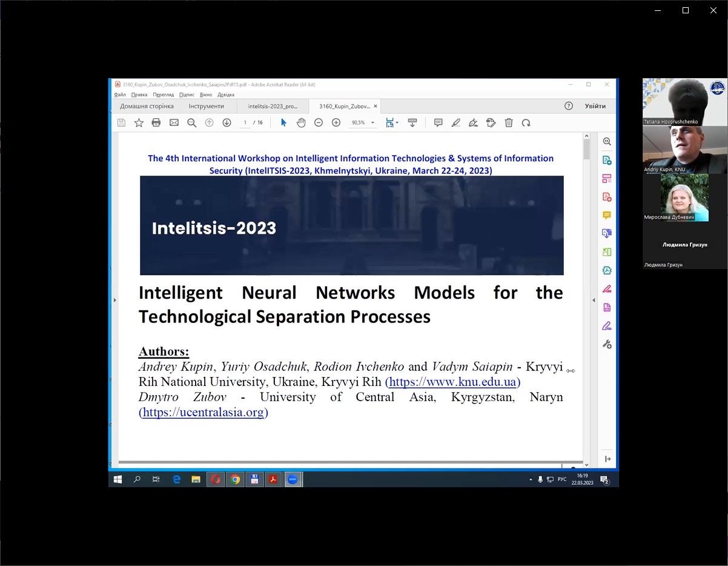This screenshot has height=566, width=728.
Task: Delete with the trash icon
Action: tap(509, 123)
